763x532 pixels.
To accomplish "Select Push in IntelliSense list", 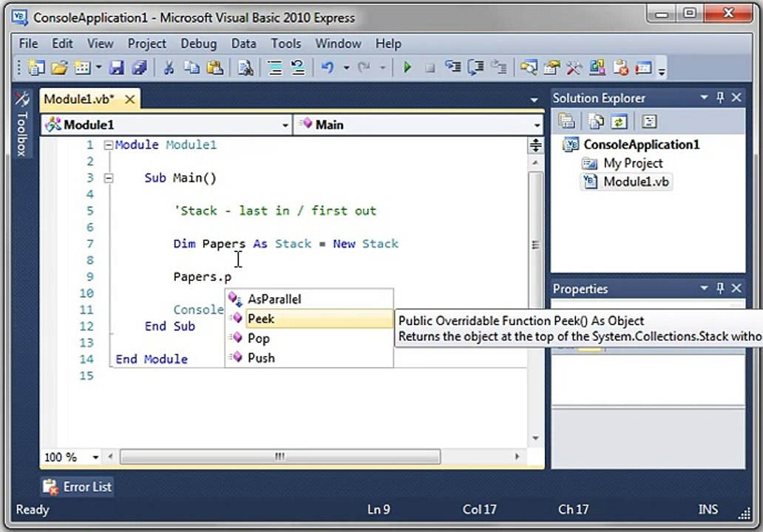I will pos(310,358).
